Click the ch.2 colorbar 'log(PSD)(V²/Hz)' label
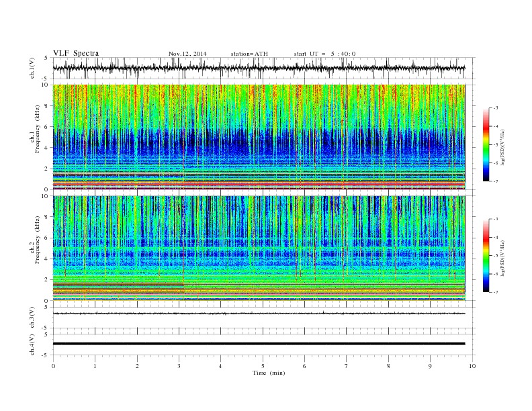 [x=504, y=257]
